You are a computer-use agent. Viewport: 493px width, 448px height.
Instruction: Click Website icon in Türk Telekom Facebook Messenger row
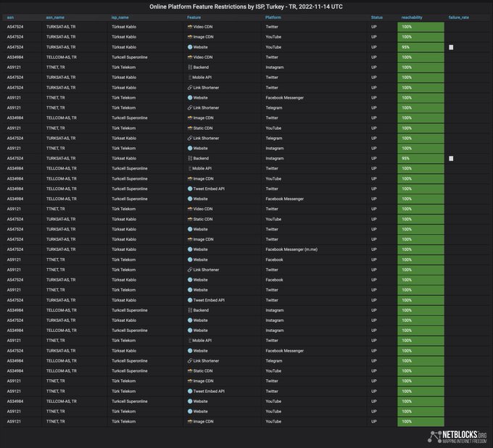[x=190, y=98]
